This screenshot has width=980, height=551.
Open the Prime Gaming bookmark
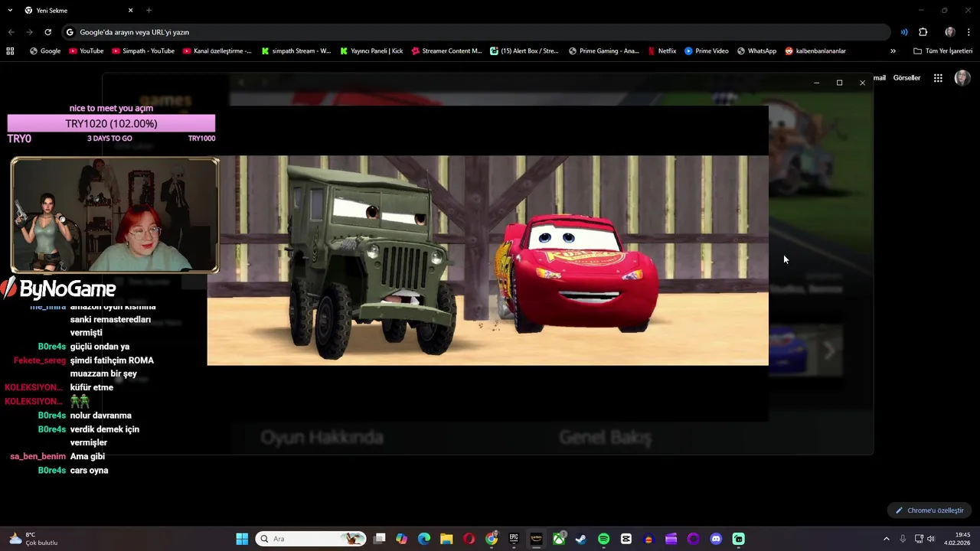(x=603, y=51)
